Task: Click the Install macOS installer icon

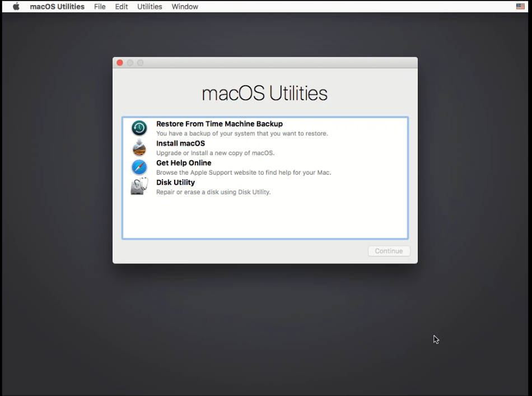Action: 139,147
